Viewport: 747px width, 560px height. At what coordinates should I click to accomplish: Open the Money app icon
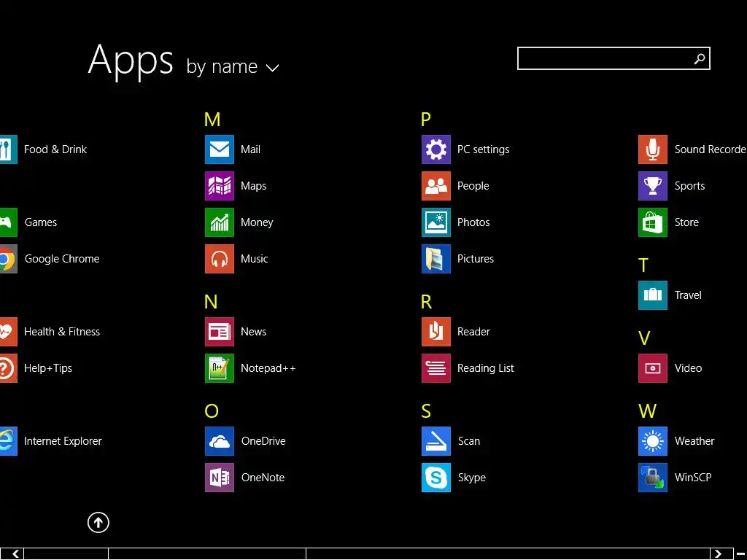pos(219,222)
